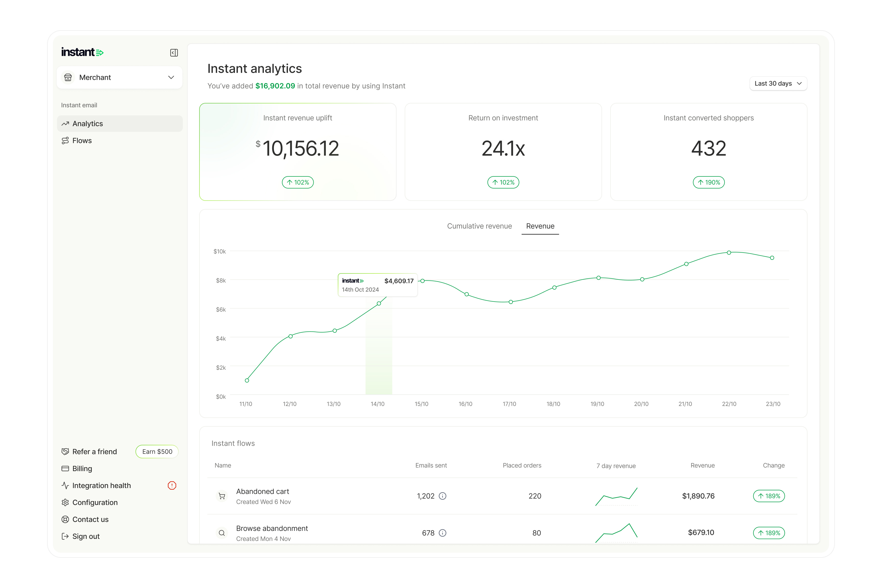
Task: Open Configuration via the gear icon
Action: pyautogui.click(x=66, y=502)
